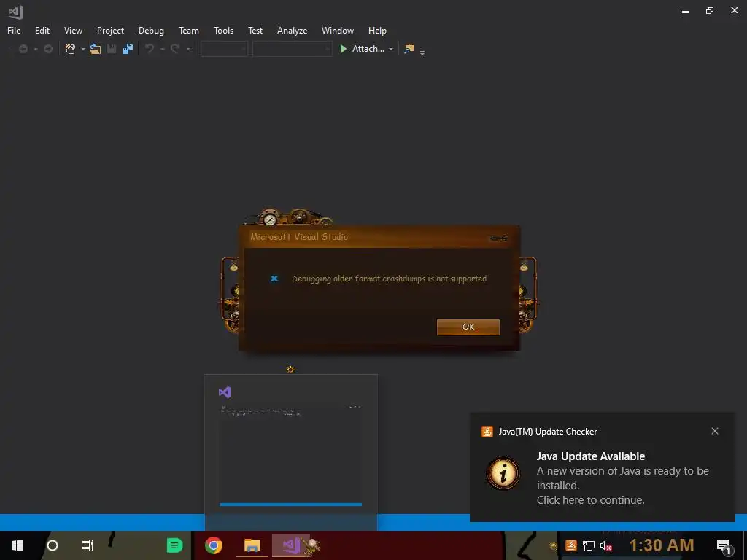Screen dimensions: 747x560
Task: Open Google Chrome from the taskbar
Action: coord(214,545)
